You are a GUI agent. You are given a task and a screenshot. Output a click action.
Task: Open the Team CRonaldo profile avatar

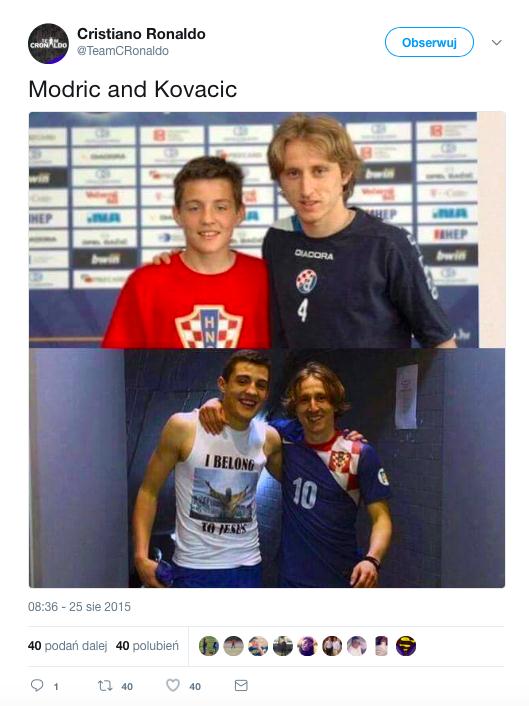point(49,43)
